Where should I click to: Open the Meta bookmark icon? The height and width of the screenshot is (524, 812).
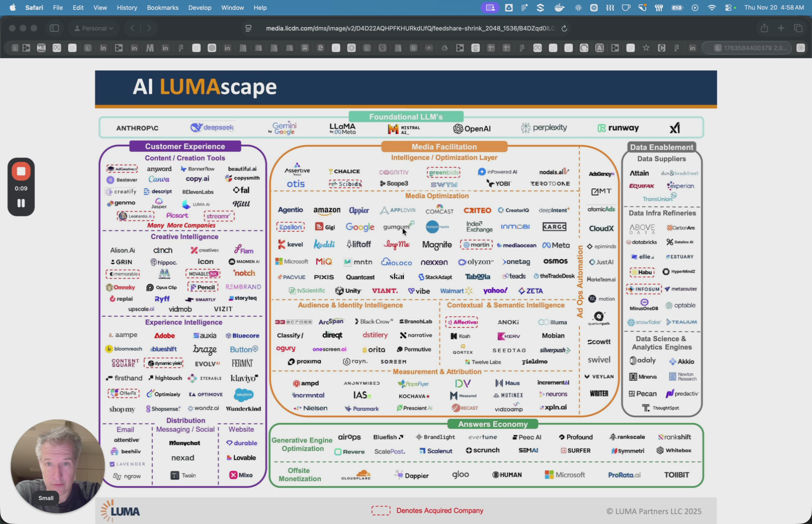pyautogui.click(x=57, y=48)
